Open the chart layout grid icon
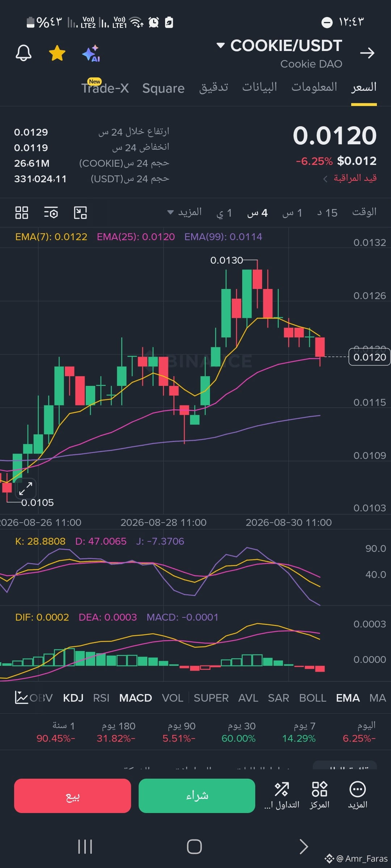 coord(22,213)
